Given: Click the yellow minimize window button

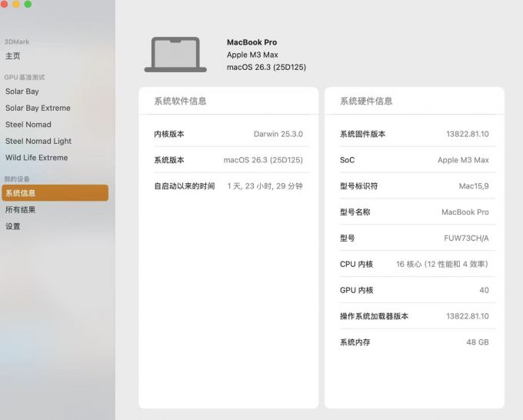Looking at the screenshot, I should [x=15, y=4].
